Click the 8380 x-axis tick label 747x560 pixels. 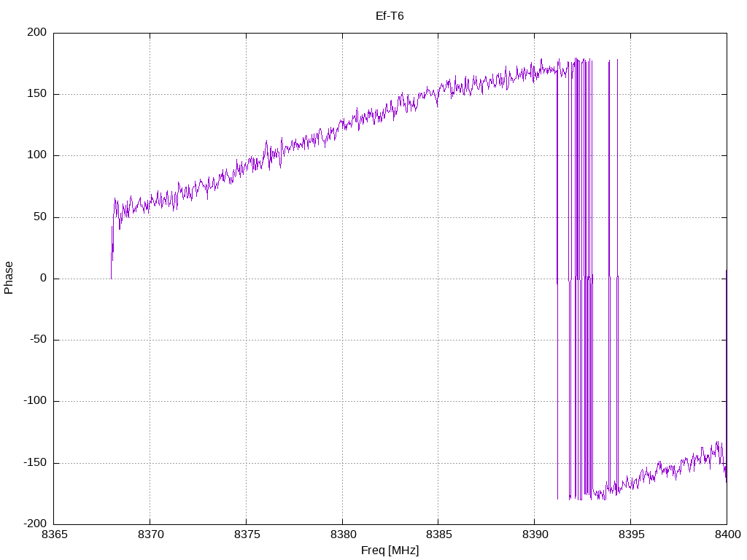click(343, 534)
